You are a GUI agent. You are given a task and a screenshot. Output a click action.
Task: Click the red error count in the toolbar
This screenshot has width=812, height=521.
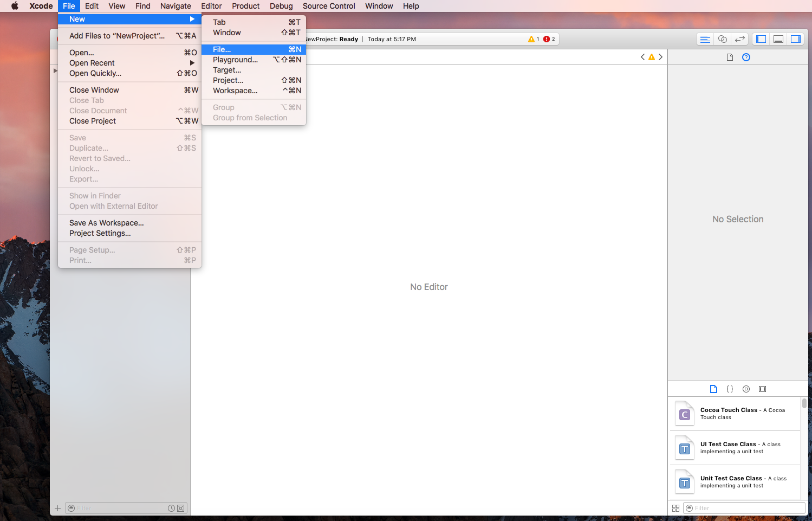tap(549, 39)
